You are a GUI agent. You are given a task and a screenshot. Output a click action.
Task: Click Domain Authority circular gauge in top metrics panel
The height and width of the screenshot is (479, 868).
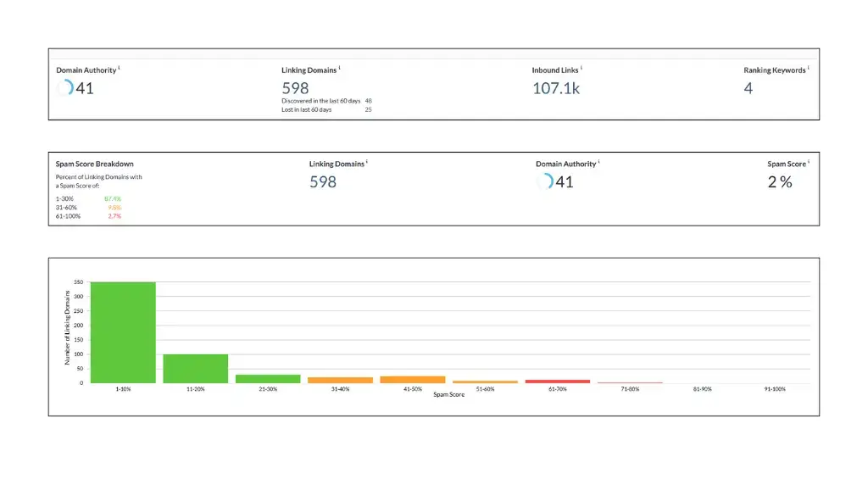(64, 87)
